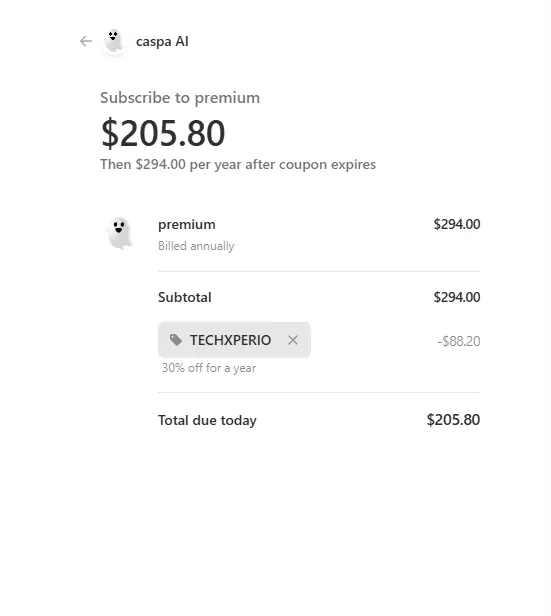Click the -$88.20 discount amount
Screen dimensions: 551x616
pyautogui.click(x=459, y=341)
